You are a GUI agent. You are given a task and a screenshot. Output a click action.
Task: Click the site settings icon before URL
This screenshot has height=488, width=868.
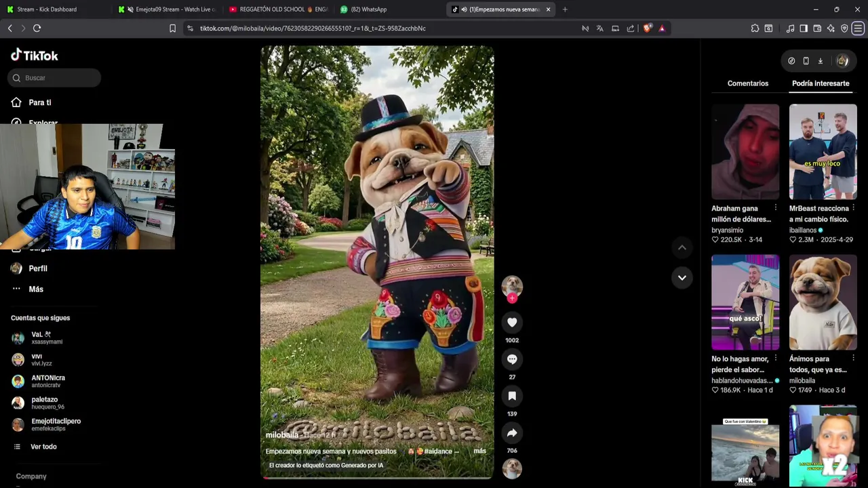tap(190, 28)
